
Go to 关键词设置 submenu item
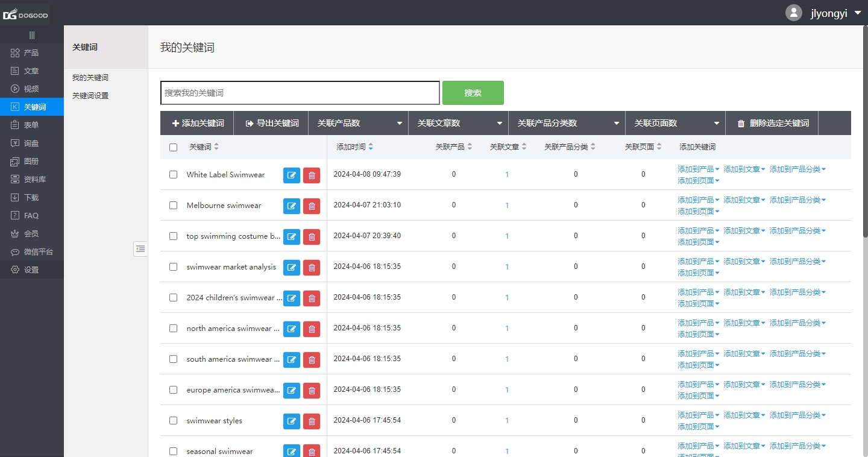[x=90, y=96]
